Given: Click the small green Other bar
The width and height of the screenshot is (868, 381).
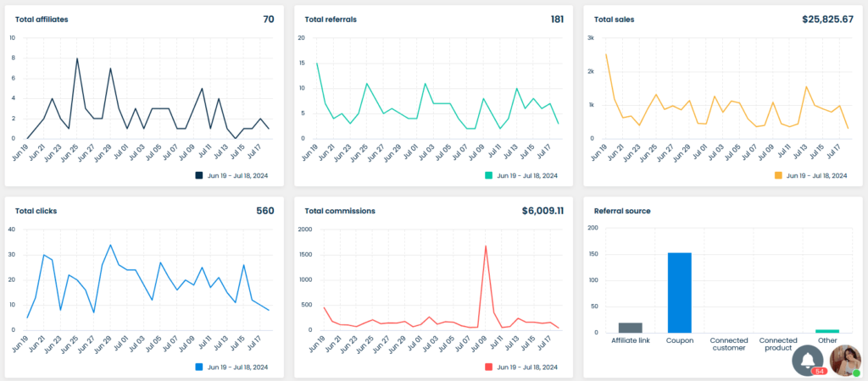Looking at the screenshot, I should point(827,331).
